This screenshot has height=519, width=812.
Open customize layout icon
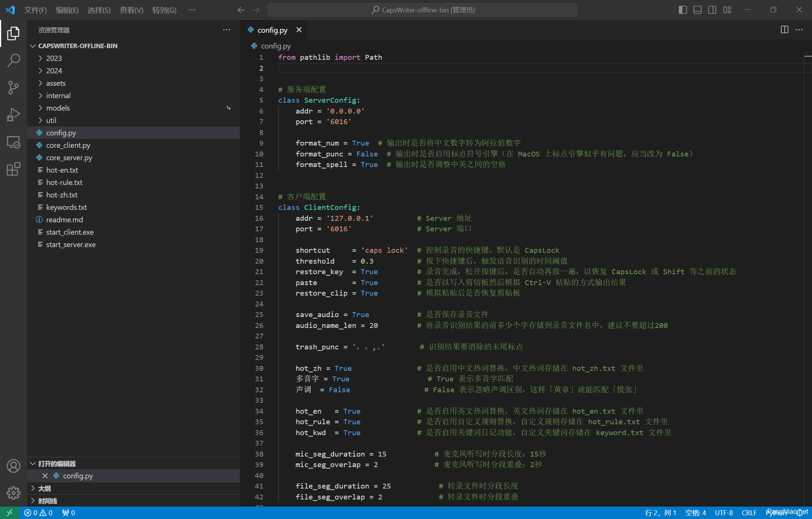coord(727,10)
